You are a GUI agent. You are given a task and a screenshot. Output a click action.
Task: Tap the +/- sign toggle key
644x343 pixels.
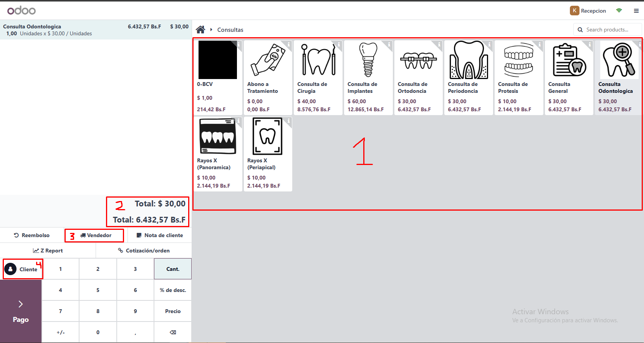point(60,332)
